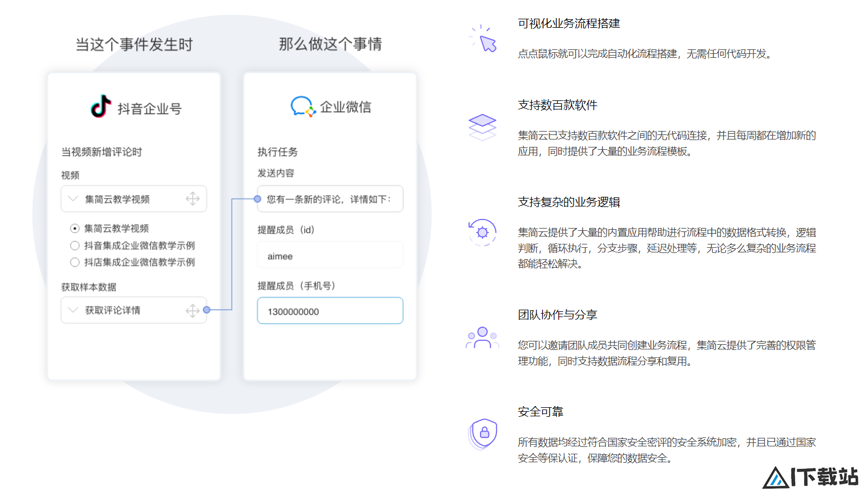Open the 获取评论详情 sample data dropdown
The width and height of the screenshot is (868, 494).
[x=134, y=310]
